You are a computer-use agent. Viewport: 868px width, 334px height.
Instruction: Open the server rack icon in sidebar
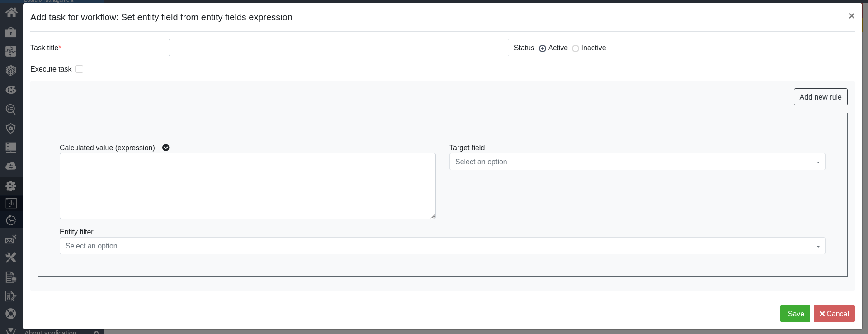coord(11,148)
